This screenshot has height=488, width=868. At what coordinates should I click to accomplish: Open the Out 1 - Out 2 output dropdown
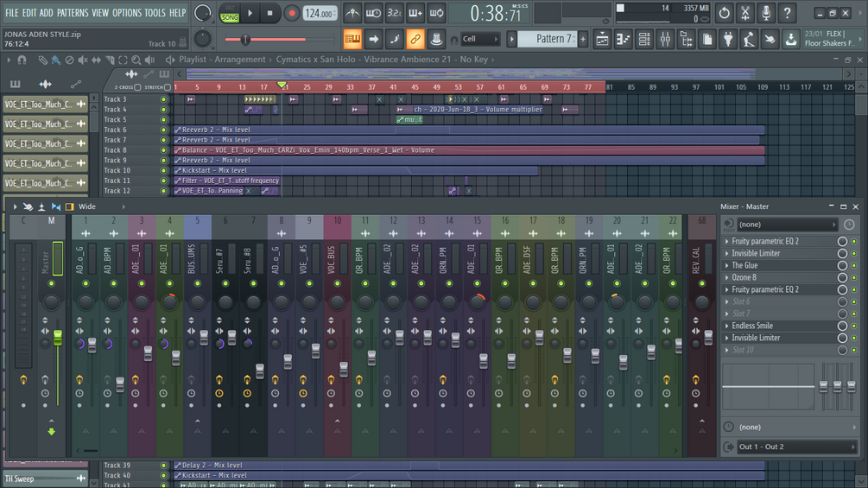coord(797,447)
